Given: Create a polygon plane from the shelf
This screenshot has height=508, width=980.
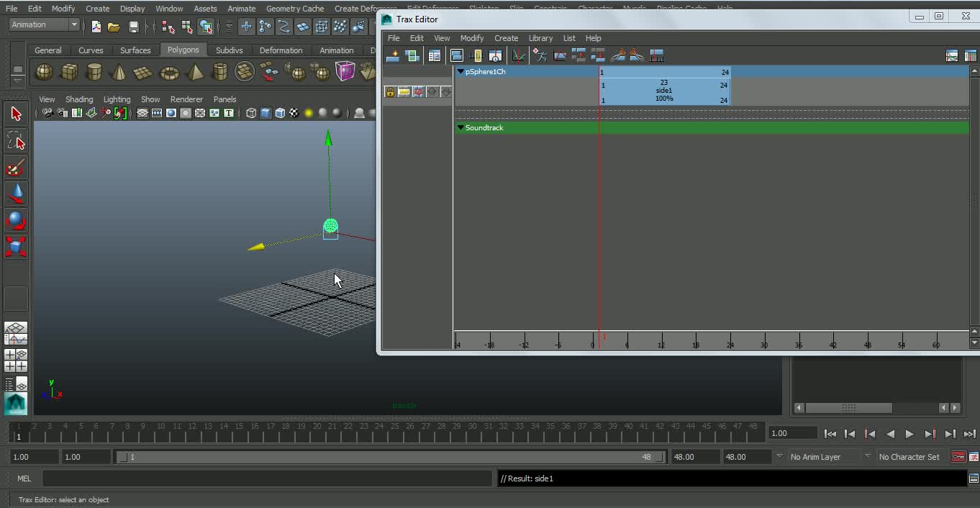Looking at the screenshot, I should click(144, 72).
